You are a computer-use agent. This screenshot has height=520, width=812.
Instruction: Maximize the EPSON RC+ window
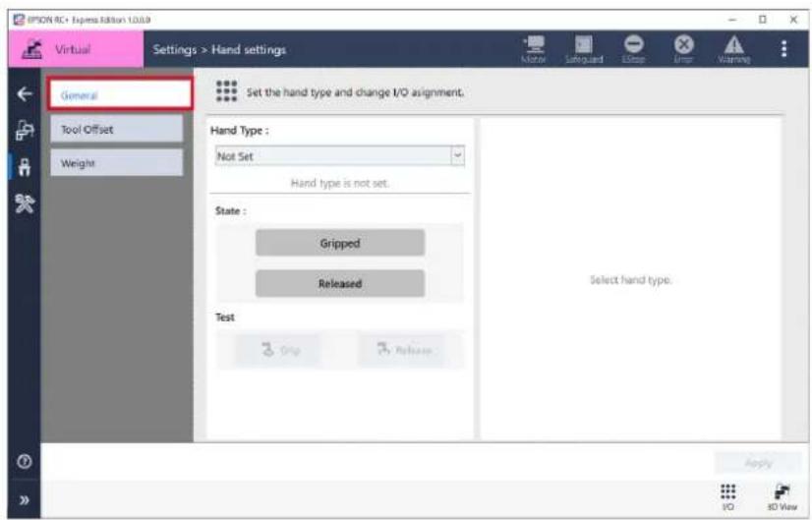coord(762,20)
